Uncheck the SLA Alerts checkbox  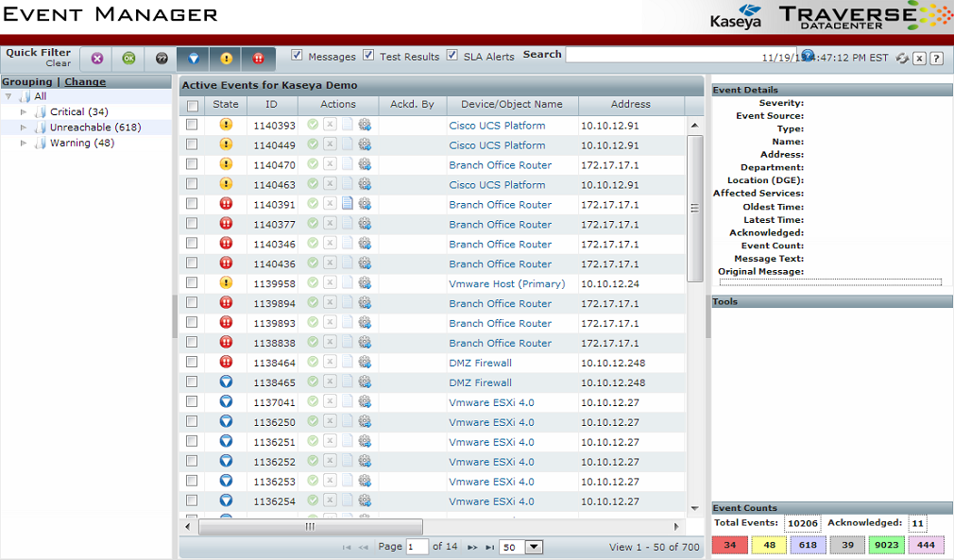(x=452, y=56)
